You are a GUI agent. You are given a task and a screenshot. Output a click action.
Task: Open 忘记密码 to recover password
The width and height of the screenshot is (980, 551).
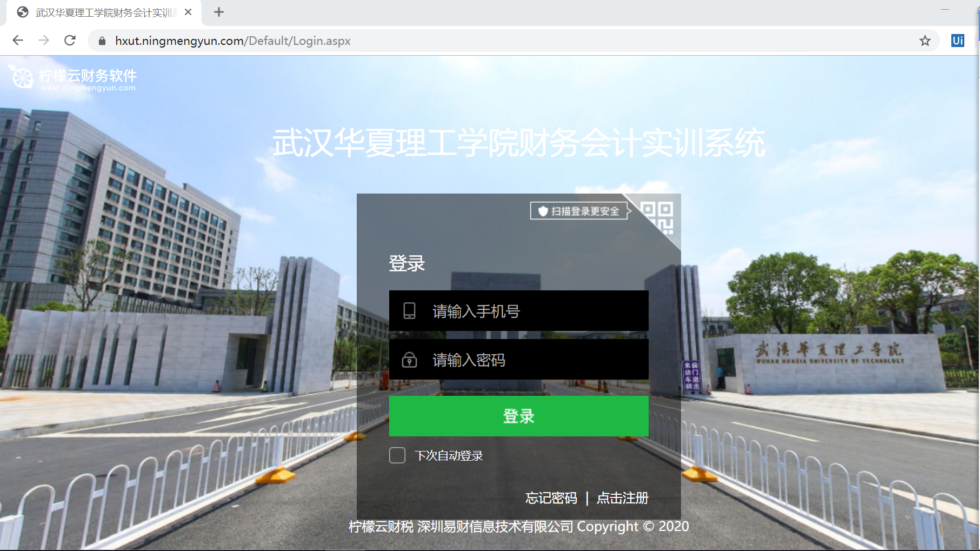tap(550, 498)
